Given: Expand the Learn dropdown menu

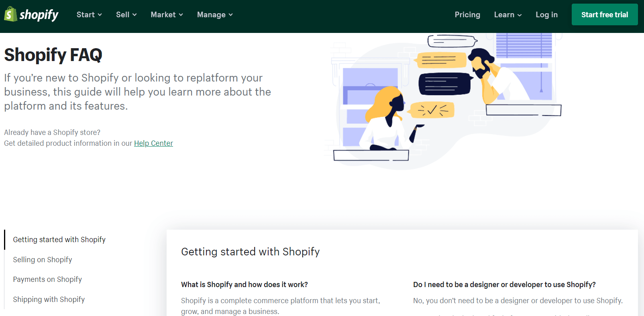Looking at the screenshot, I should pyautogui.click(x=507, y=15).
